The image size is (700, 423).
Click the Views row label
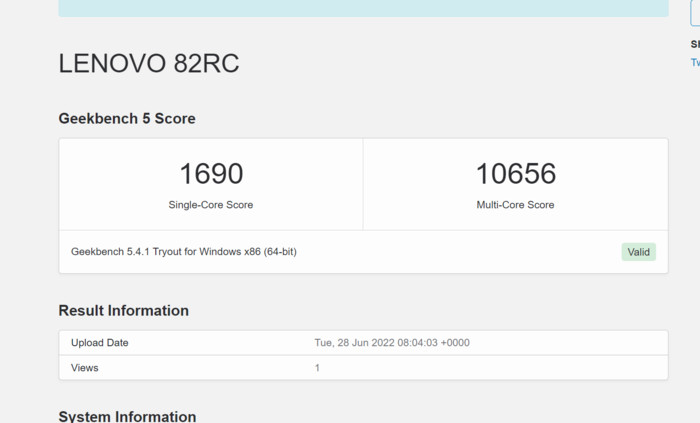pyautogui.click(x=85, y=368)
